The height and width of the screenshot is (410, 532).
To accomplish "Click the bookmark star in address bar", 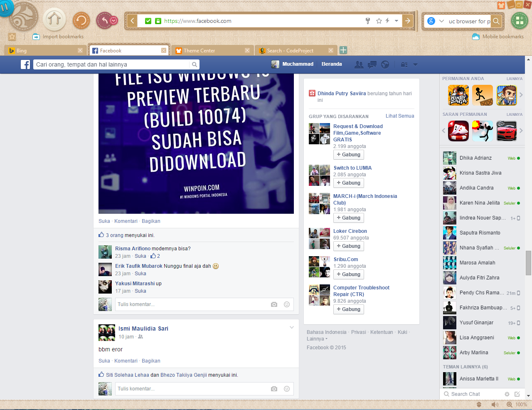I will pos(379,21).
